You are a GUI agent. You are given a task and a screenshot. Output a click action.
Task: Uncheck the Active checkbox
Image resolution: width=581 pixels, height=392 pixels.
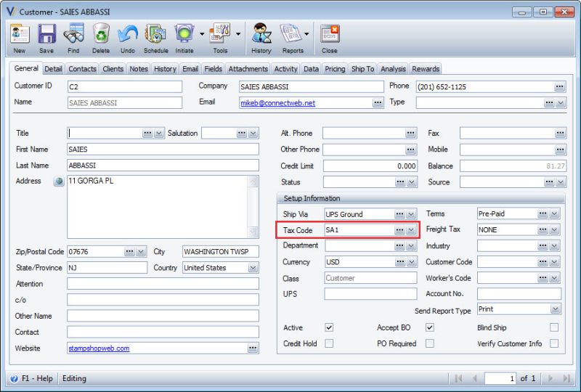click(x=329, y=327)
